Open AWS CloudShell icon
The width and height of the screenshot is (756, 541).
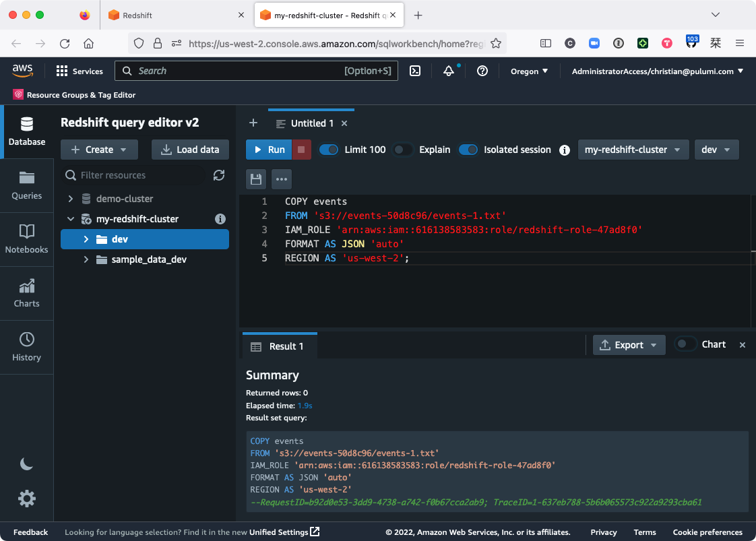click(414, 71)
